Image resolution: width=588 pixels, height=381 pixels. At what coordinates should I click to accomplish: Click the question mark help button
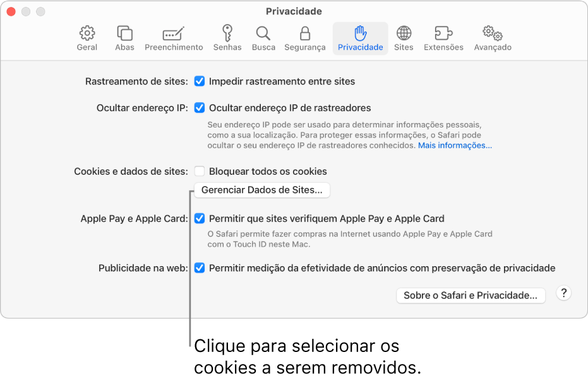click(x=563, y=293)
